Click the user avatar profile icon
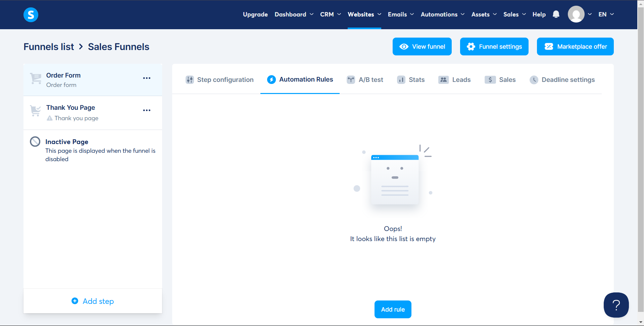The width and height of the screenshot is (644, 326). pyautogui.click(x=576, y=14)
